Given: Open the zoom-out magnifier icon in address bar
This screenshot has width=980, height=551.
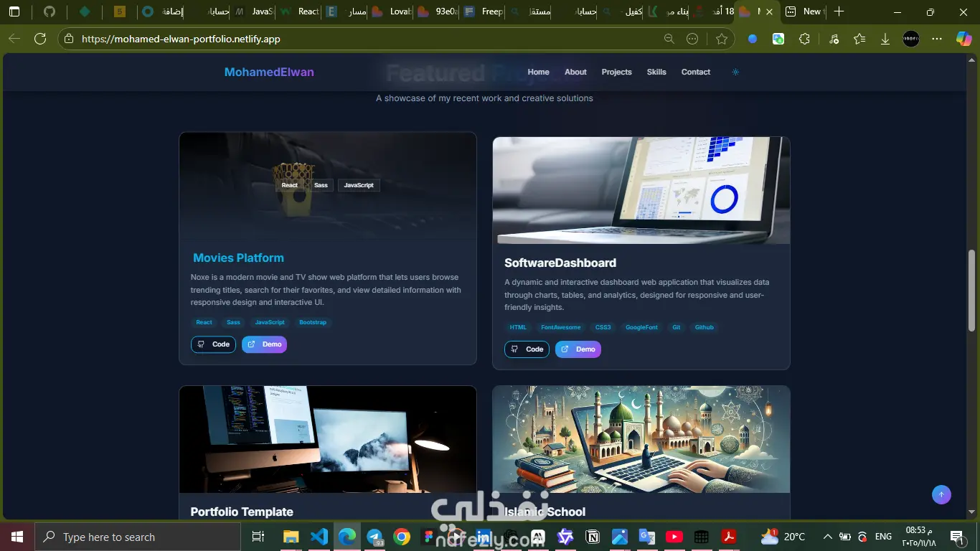Looking at the screenshot, I should tap(669, 39).
